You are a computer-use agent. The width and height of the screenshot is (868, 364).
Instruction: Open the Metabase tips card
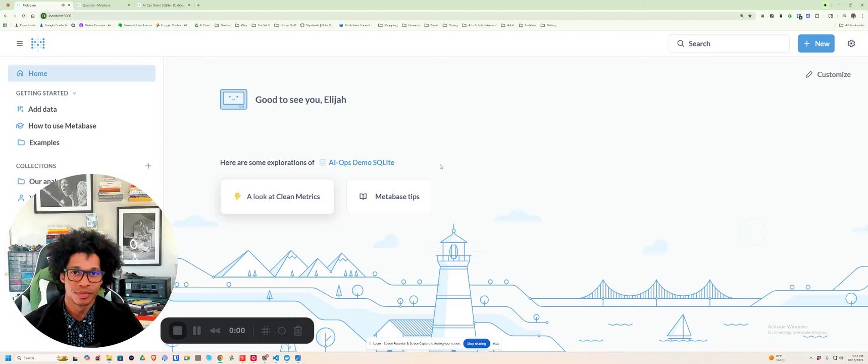click(389, 197)
